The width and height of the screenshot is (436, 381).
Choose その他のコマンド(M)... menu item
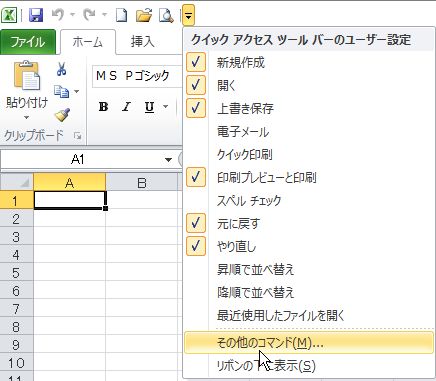[x=309, y=342]
